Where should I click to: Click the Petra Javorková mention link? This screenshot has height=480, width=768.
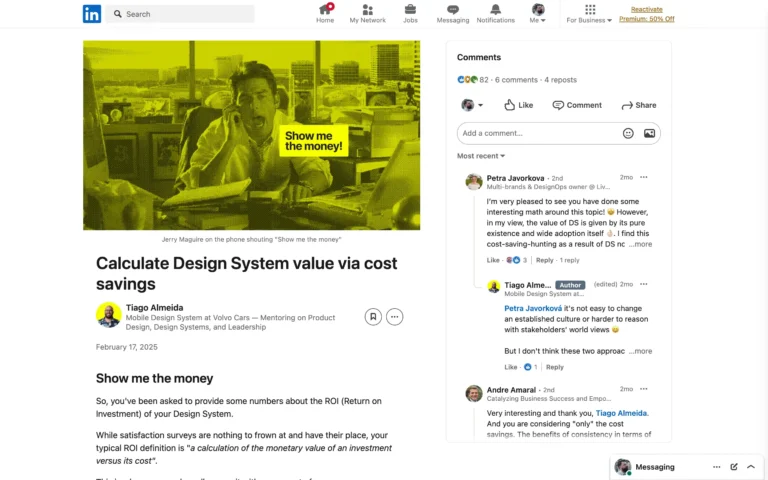coord(533,308)
